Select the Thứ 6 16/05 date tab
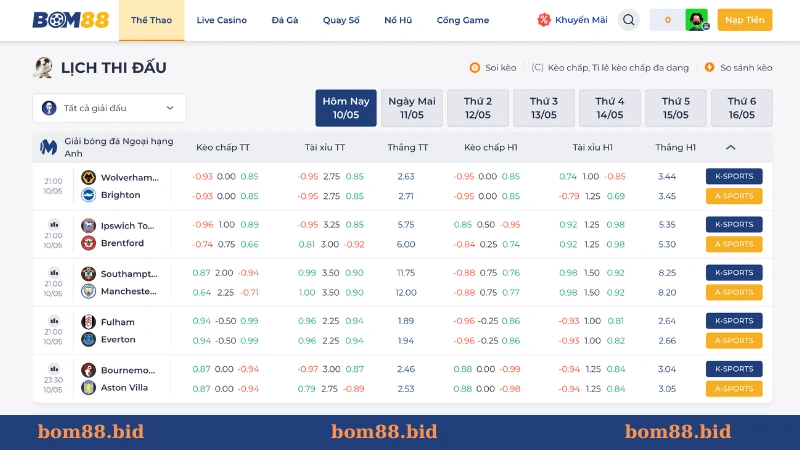The height and width of the screenshot is (450, 800). 742,108
